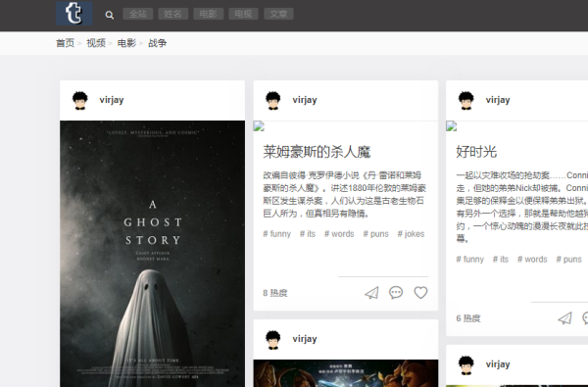588x387 pixels.
Task: Comment on 莱姆豪斯的杀人魔 post
Action: click(x=396, y=293)
